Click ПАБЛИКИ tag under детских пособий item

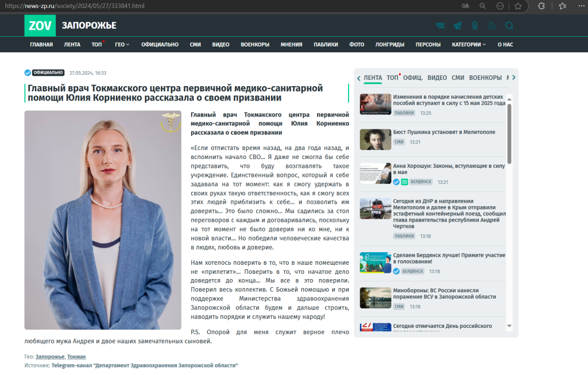(x=404, y=113)
